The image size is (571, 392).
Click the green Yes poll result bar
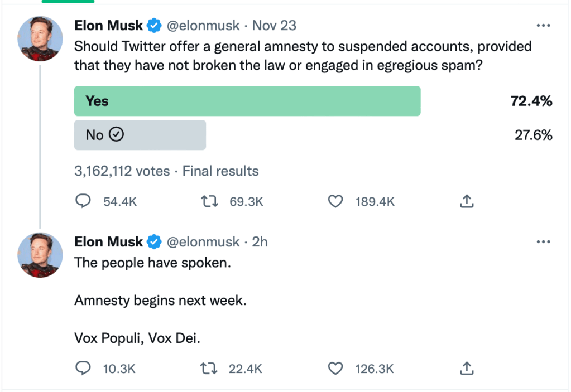247,101
